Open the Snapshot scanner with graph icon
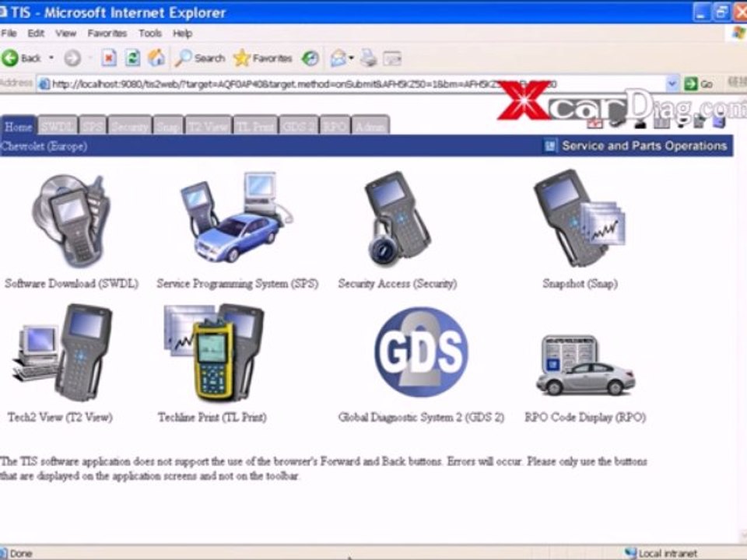Screen dimensions: 747x560 click(579, 218)
